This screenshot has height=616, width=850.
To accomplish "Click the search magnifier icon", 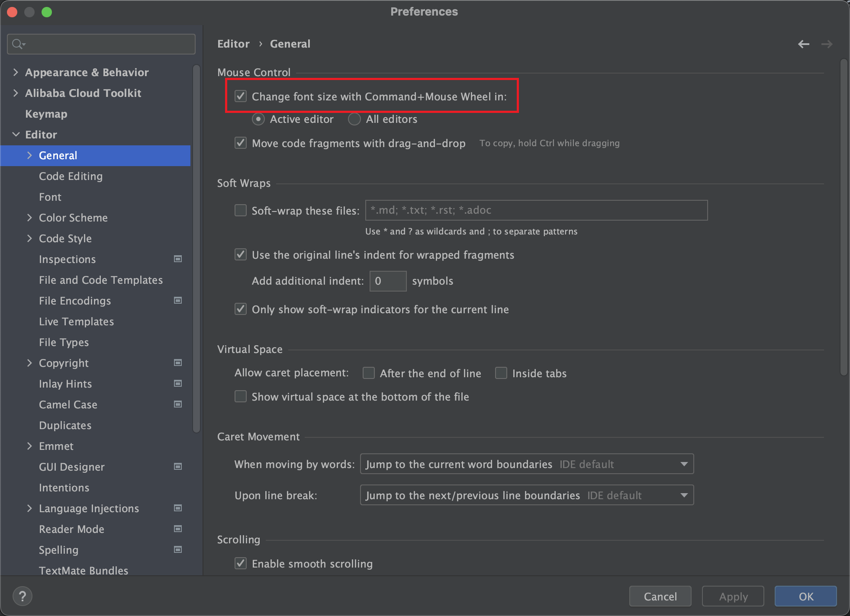I will [x=18, y=44].
